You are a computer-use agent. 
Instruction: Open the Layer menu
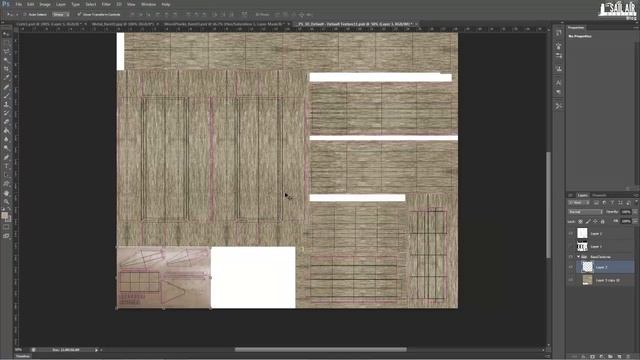point(61,4)
